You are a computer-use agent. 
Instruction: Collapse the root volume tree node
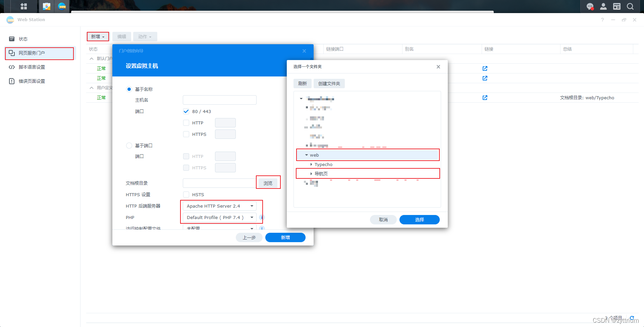point(301,99)
